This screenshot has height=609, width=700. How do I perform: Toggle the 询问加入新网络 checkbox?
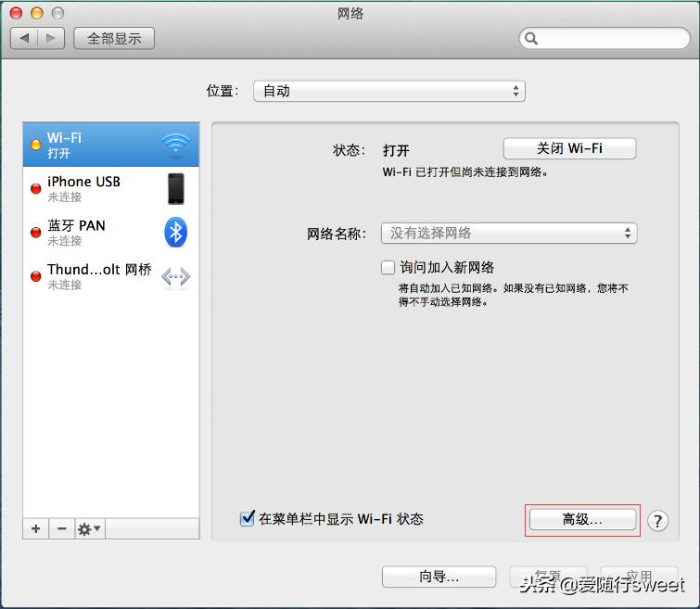388,268
